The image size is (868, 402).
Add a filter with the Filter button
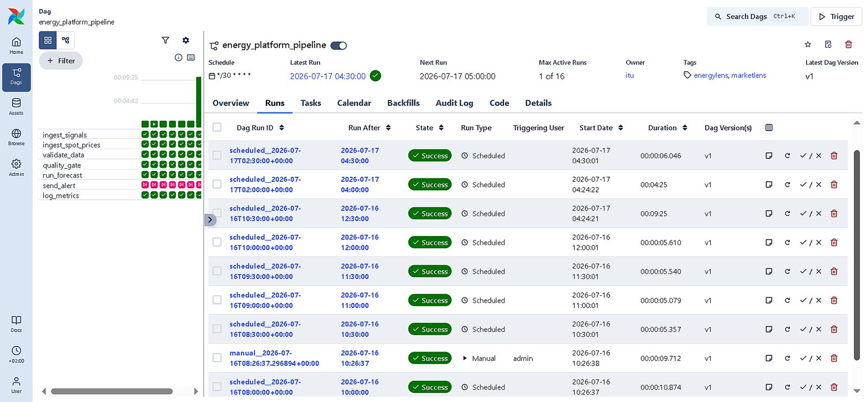point(61,61)
